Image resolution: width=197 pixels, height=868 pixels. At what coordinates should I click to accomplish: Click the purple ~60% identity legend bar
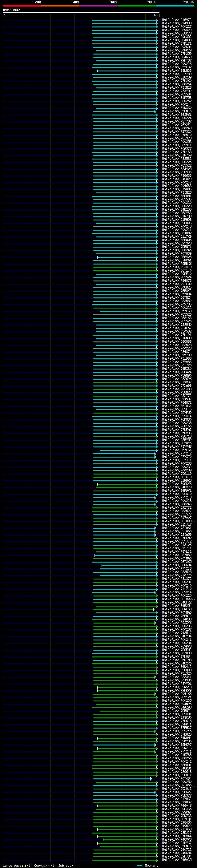pyautogui.click(x=98, y=6)
